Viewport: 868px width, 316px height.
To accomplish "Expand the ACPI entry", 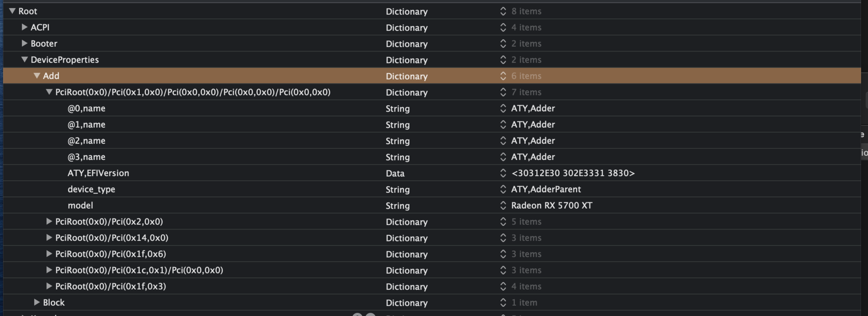I will (24, 27).
